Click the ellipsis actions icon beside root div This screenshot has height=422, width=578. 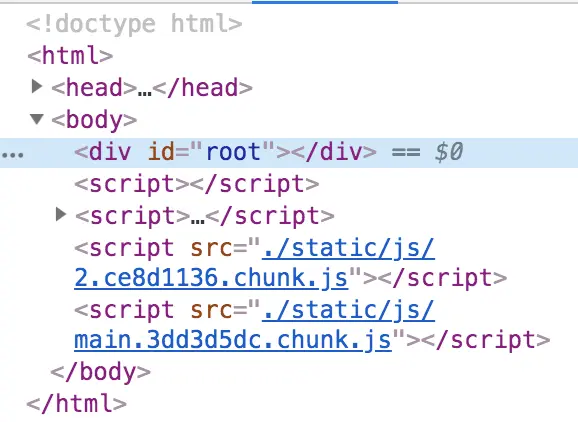(x=12, y=155)
